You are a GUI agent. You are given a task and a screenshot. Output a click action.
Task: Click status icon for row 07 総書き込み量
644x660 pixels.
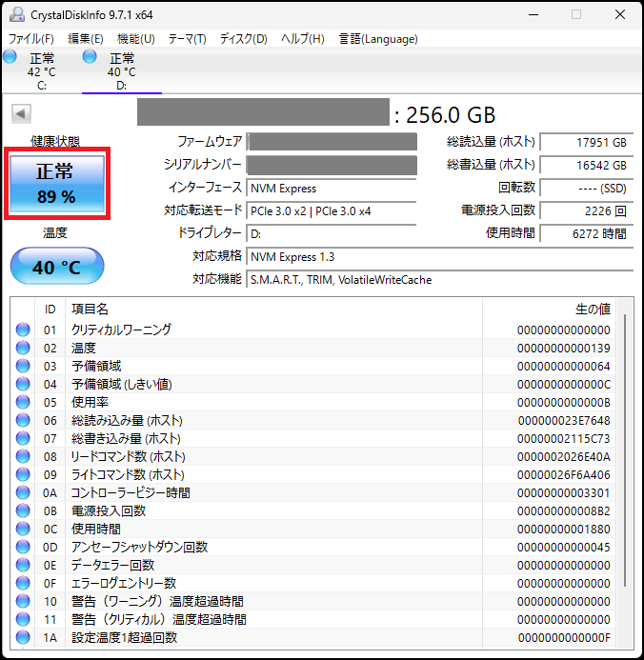click(x=23, y=438)
